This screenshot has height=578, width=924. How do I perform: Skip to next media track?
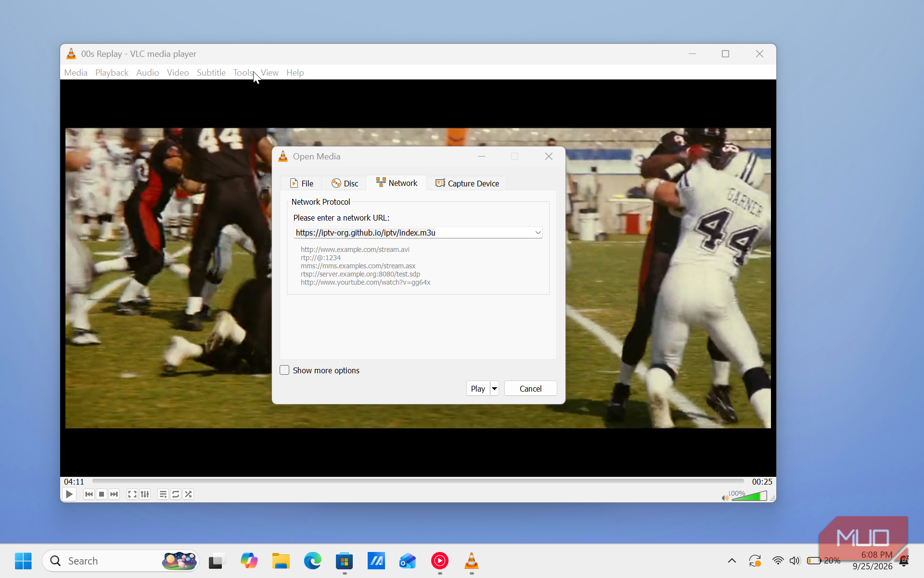coord(114,494)
